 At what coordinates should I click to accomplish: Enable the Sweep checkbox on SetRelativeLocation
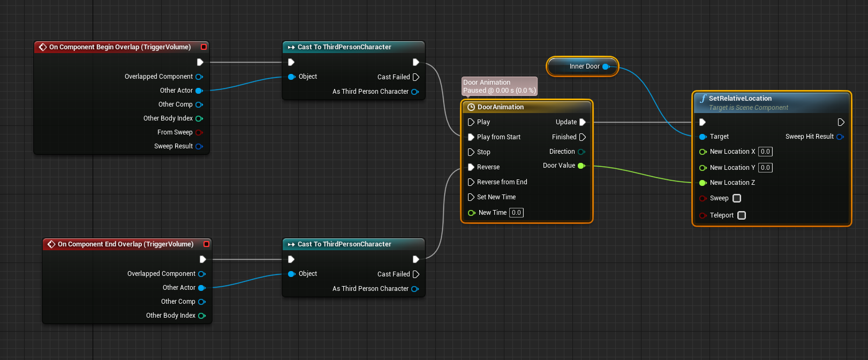tap(737, 198)
